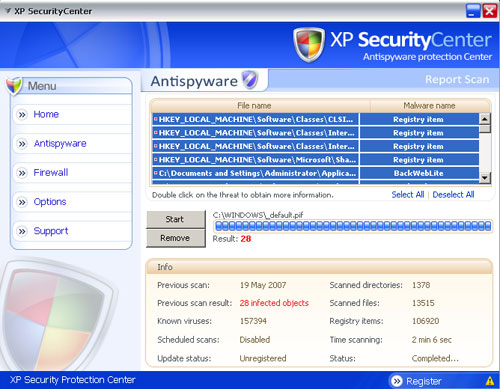Click XP Security Protection Center footer text
Image resolution: width=500 pixels, height=389 pixels.
coord(72,380)
